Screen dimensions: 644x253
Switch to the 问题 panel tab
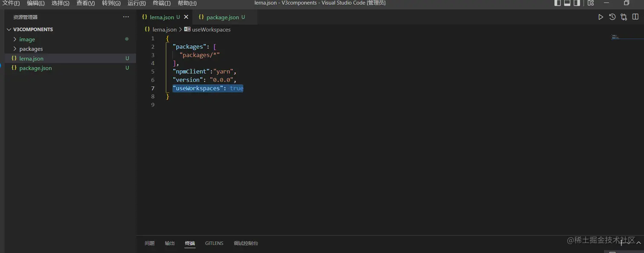coord(149,243)
